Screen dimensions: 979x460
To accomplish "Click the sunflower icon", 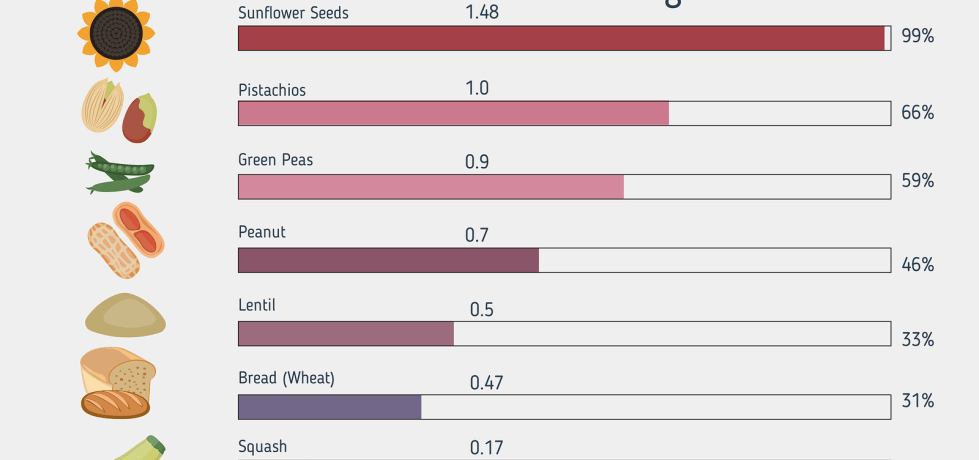I will [x=116, y=35].
